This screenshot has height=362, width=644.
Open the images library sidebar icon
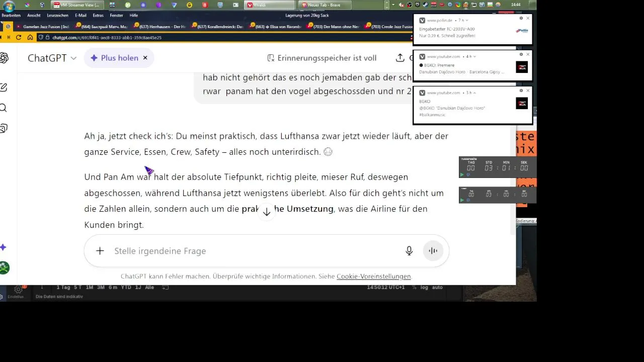pyautogui.click(x=3, y=129)
